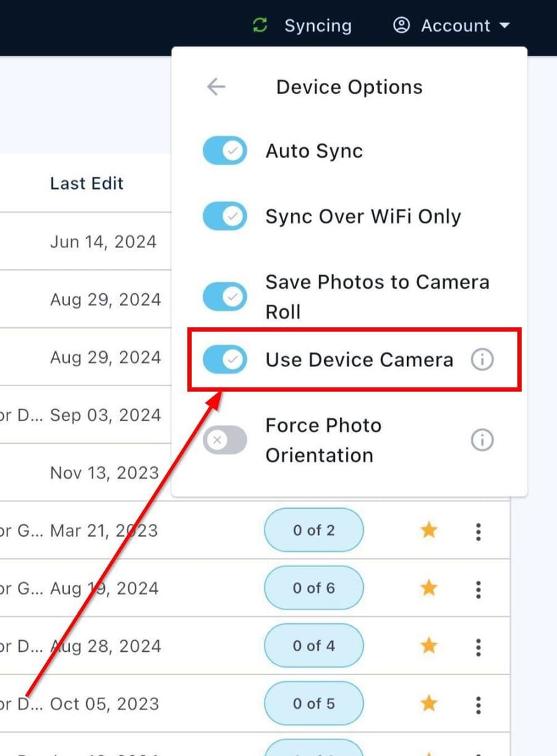Select the Syncing status in the top bar

tap(317, 25)
